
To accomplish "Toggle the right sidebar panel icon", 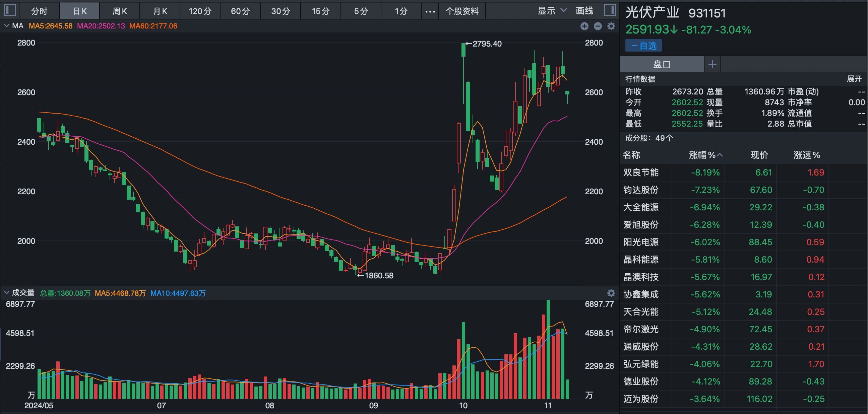I will (x=609, y=10).
